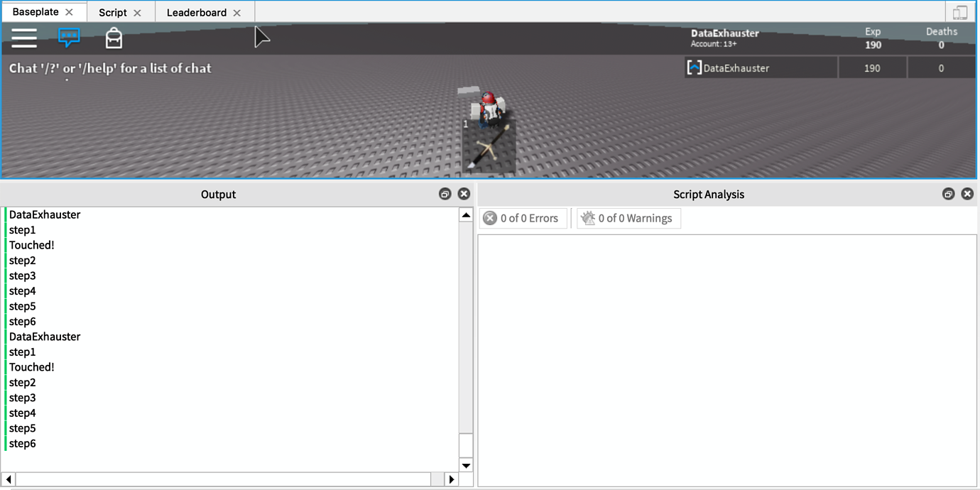Open the backpack inventory icon
The height and width of the screenshot is (490, 980).
[114, 38]
